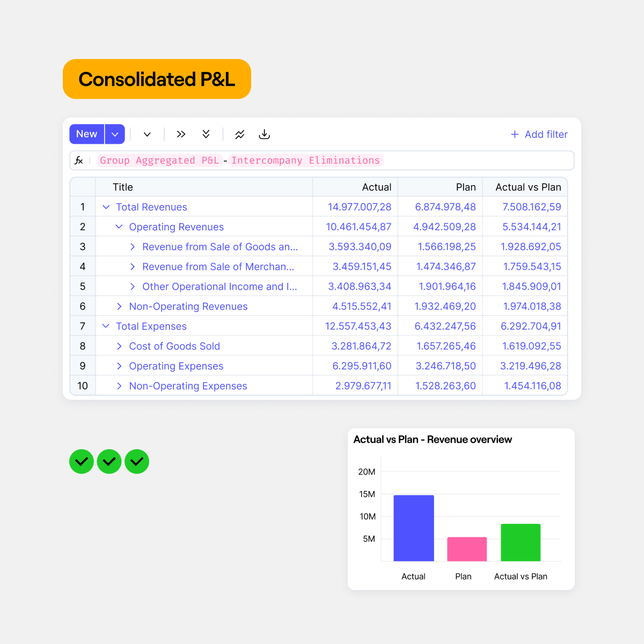Viewport: 644px width, 644px height.
Task: Click the single down chevron toolbar icon
Action: pos(147,134)
